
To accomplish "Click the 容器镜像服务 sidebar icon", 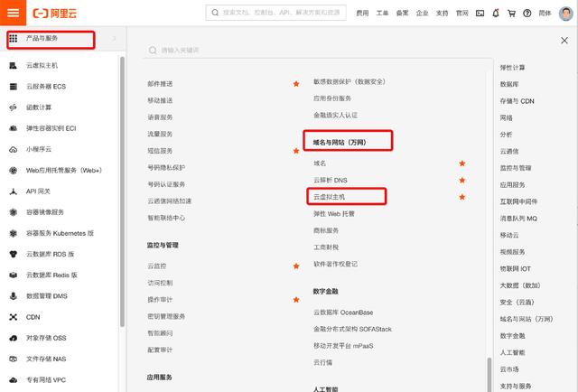I will [14, 212].
